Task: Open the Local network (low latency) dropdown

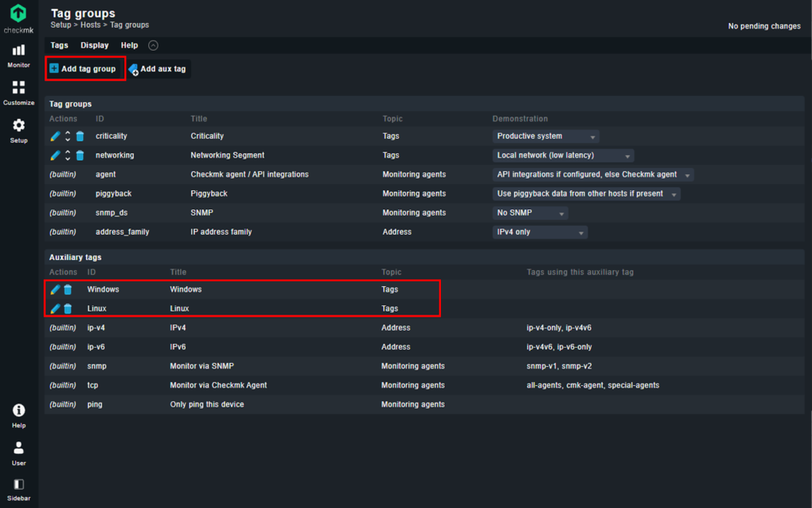Action: pos(563,155)
